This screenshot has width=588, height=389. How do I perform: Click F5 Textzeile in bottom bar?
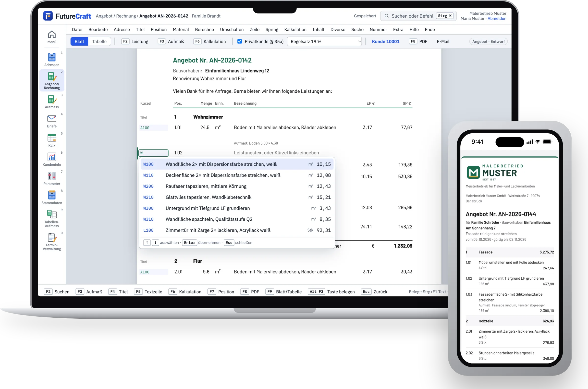tap(148, 292)
